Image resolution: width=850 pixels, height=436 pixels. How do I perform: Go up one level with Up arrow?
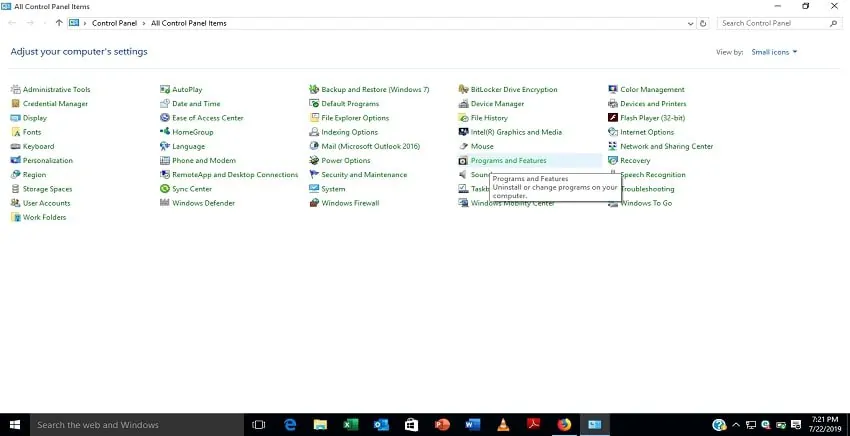click(x=59, y=23)
